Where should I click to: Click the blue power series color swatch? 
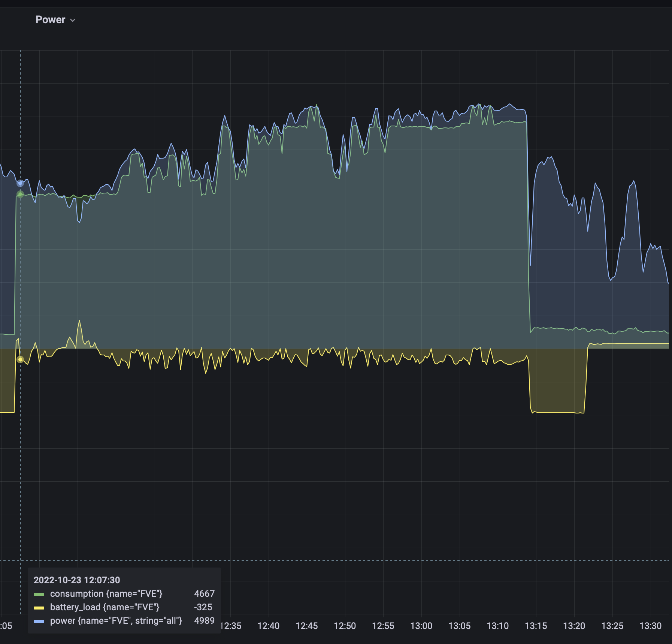(39, 622)
